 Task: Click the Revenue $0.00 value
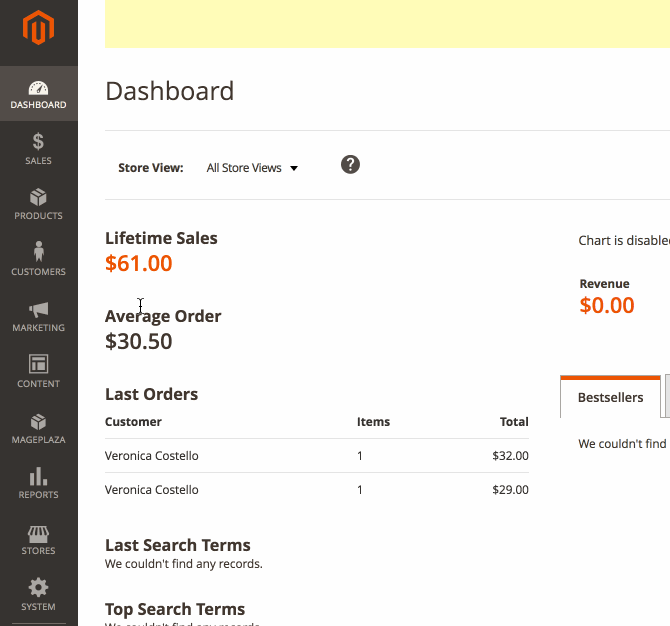607,305
